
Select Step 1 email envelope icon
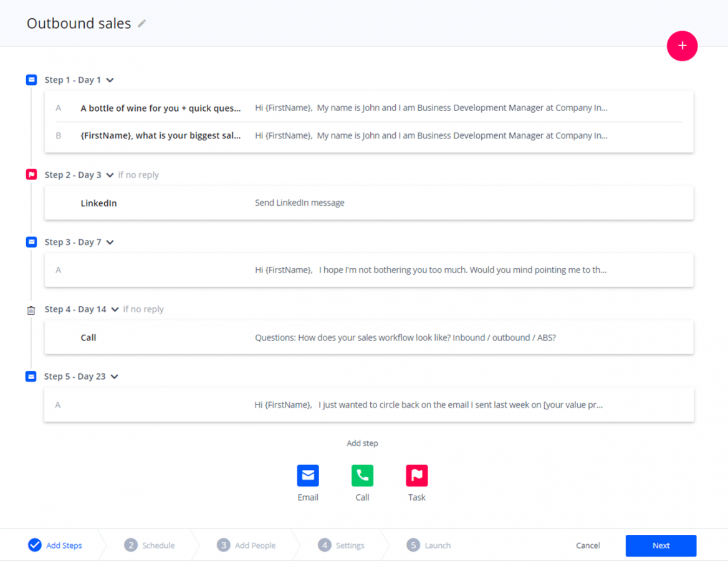(31, 80)
